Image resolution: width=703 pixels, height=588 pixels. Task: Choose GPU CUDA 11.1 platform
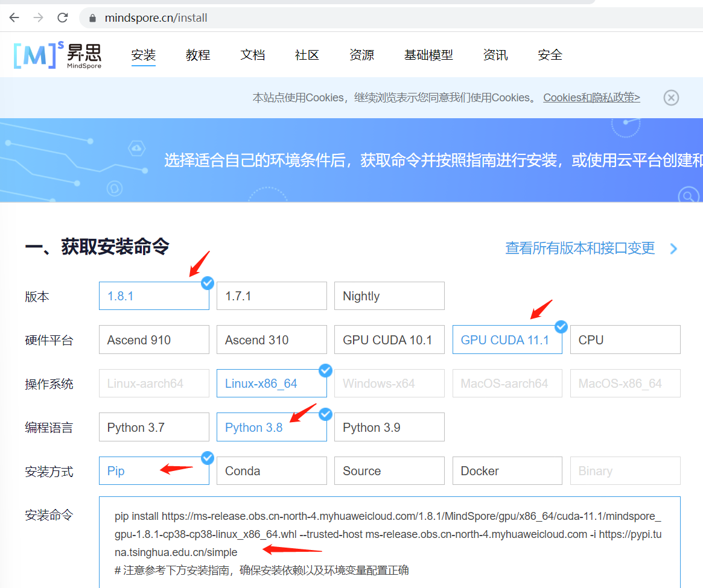point(507,340)
